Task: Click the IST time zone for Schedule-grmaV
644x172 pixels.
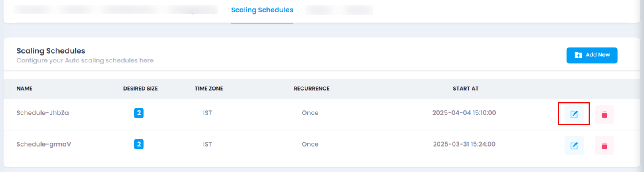Action: click(x=207, y=144)
